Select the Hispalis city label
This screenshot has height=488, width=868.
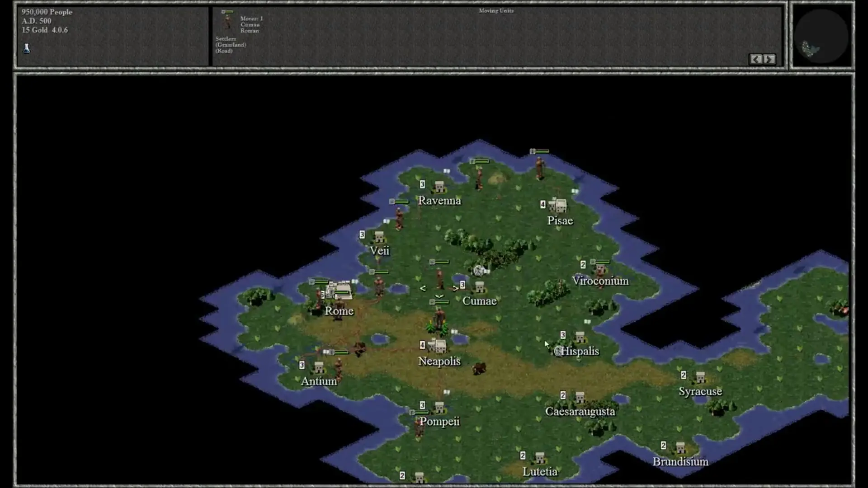coord(580,351)
